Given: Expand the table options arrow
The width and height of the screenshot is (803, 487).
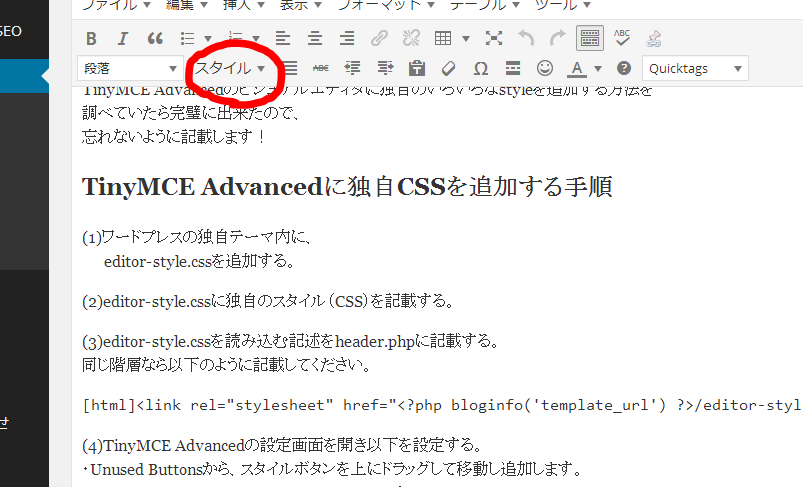Looking at the screenshot, I should pos(466,38).
